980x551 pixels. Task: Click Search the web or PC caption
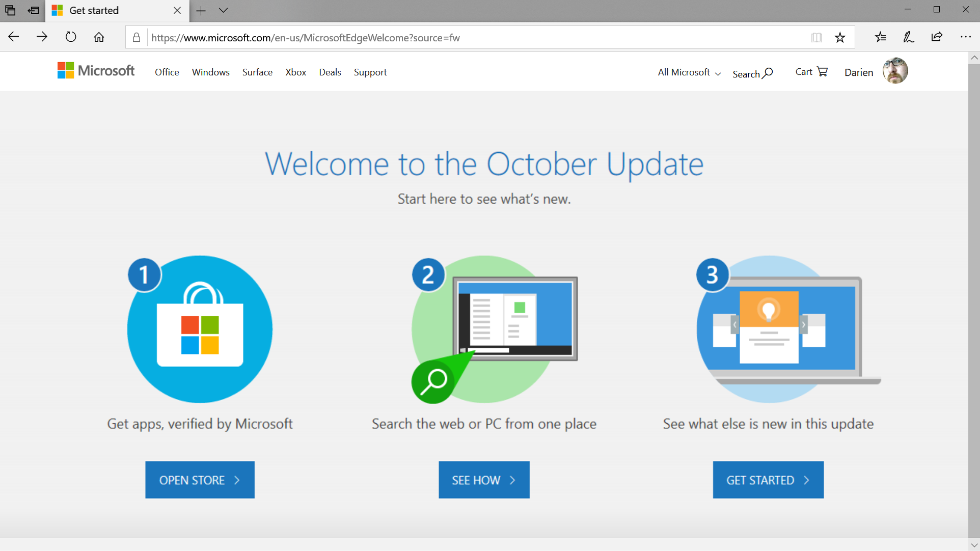tap(484, 424)
